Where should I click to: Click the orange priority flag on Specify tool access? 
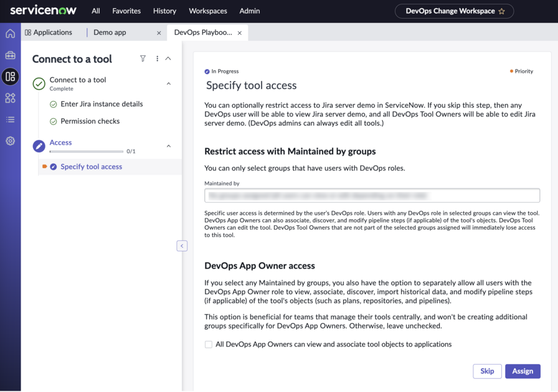[x=44, y=167]
